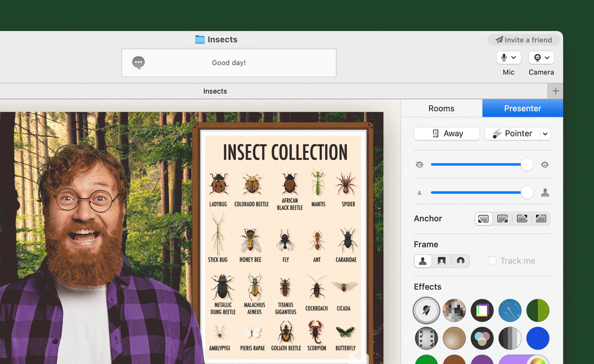
Task: Click the hidden eye icon beside slider
Action: point(419,165)
